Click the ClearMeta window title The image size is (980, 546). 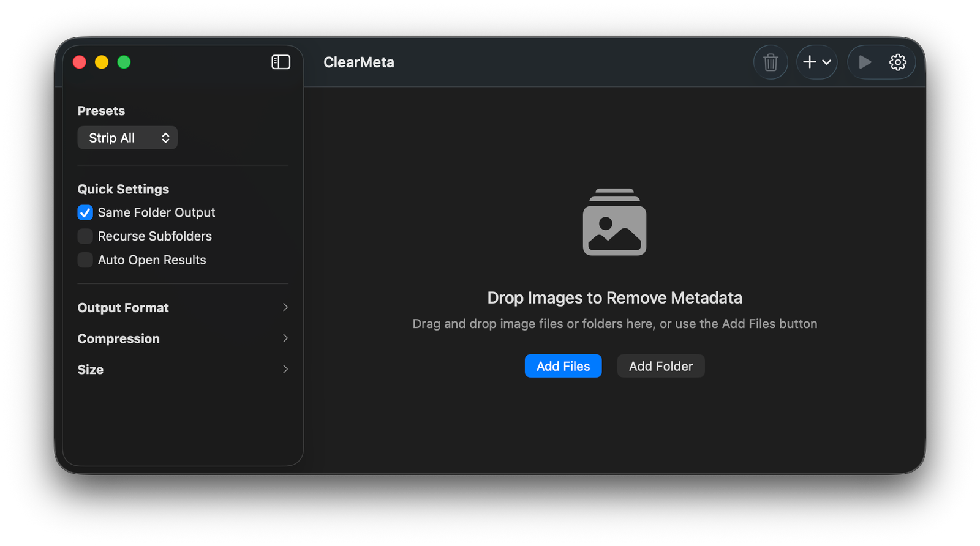point(359,62)
